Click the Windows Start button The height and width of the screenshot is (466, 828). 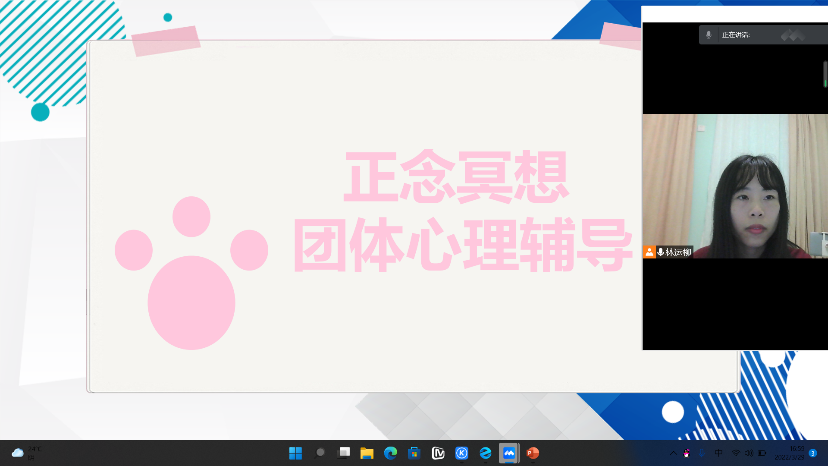tap(295, 453)
